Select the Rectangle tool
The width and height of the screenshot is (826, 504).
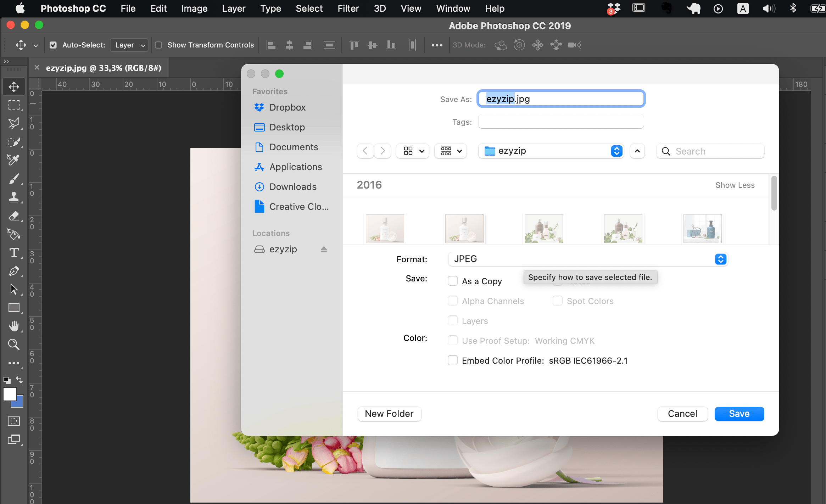(14, 308)
